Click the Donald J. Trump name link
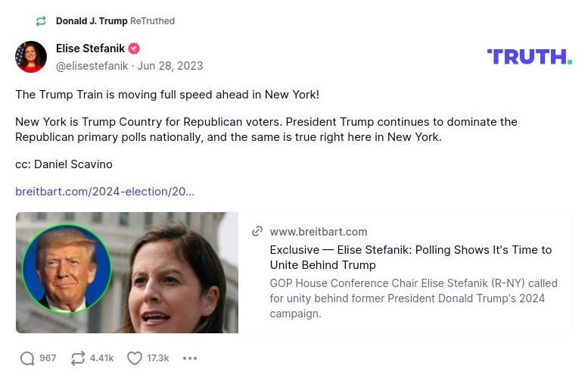This screenshot has width=588, height=381. point(92,21)
